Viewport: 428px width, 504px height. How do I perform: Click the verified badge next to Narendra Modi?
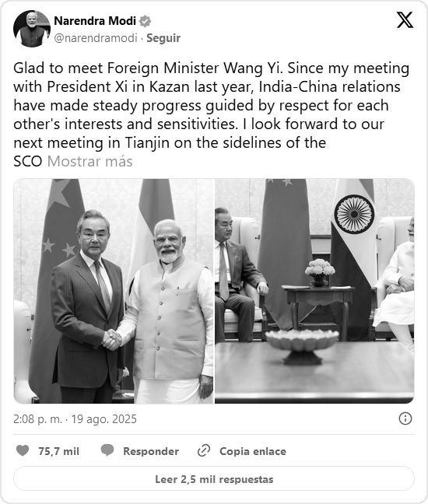(x=145, y=21)
